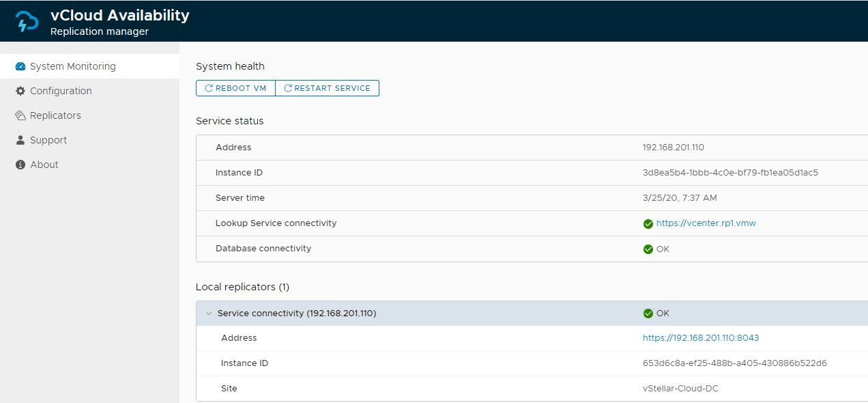
Task: Open the https://vcenter.rp1.vmw link
Action: pyautogui.click(x=706, y=223)
